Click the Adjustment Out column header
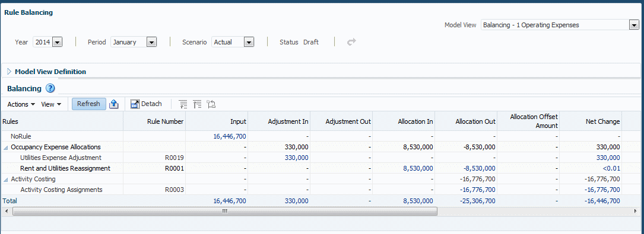This screenshot has height=234, width=644. 341,121
